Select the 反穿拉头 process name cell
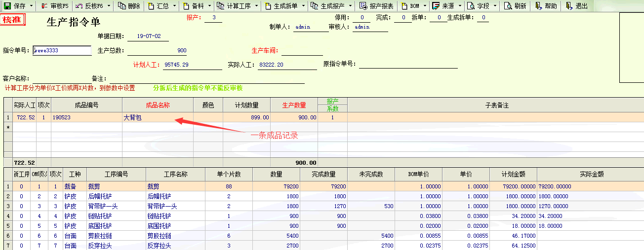The width and height of the screenshot is (644, 250). (176, 246)
